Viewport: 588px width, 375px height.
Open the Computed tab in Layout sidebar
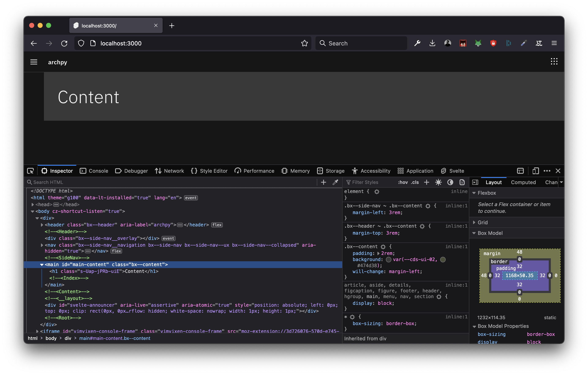click(523, 182)
